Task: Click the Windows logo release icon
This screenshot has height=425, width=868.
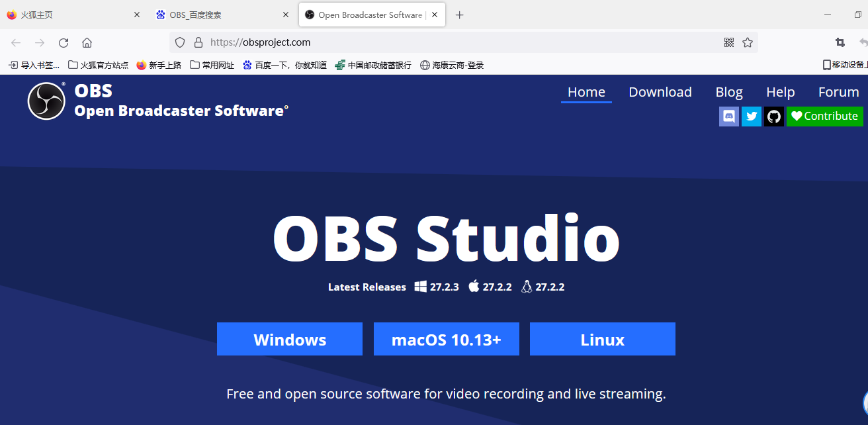Action: tap(421, 286)
